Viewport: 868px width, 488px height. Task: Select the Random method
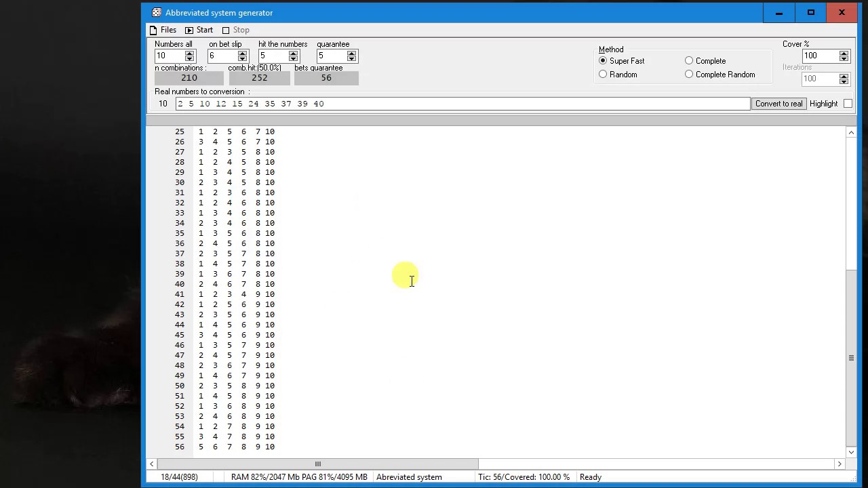point(603,75)
